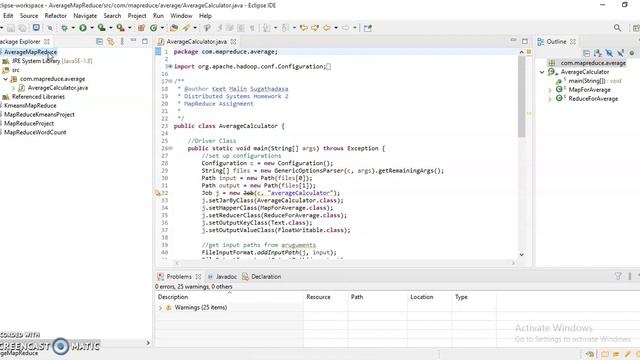Click the magnifier Quick Access icon
The image size is (640, 360).
[617, 28]
